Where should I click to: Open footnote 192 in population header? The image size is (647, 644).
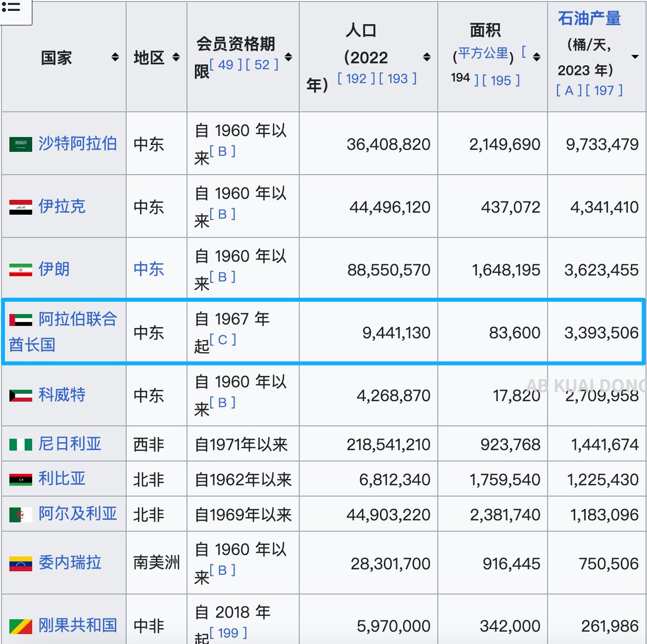(356, 79)
